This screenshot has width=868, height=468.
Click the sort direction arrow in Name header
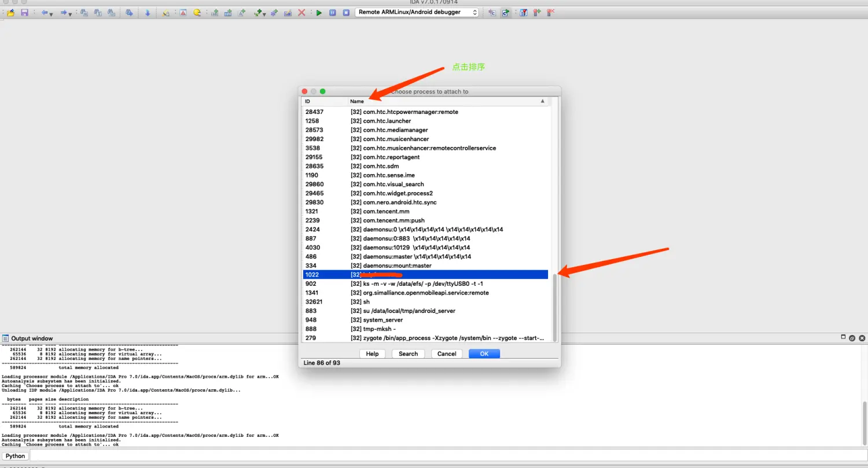tap(542, 101)
